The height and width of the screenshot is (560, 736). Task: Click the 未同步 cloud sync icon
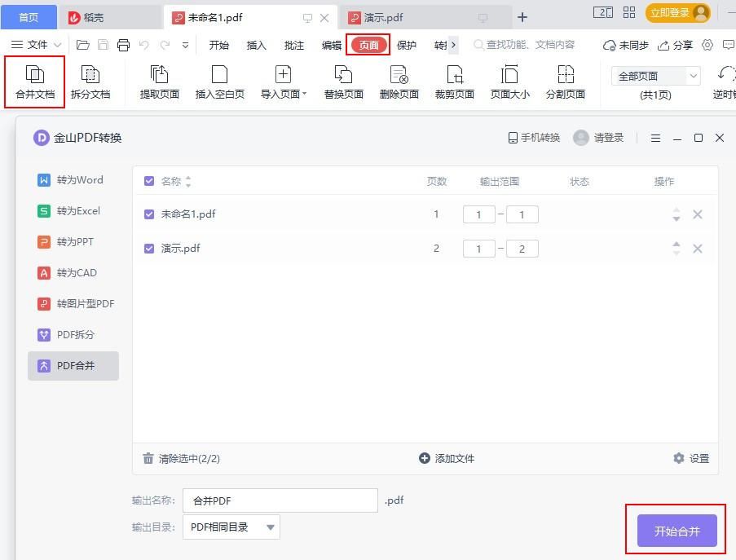(x=610, y=45)
